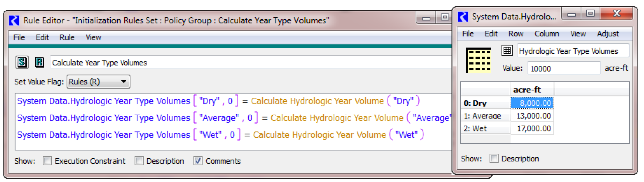Maximize the System Data slot window

[x=590, y=13]
